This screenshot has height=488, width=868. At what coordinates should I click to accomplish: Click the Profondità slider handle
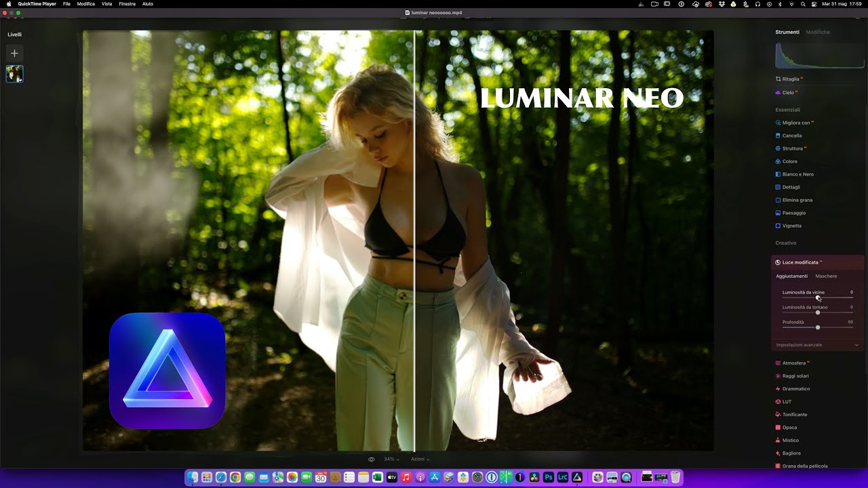coord(818,327)
